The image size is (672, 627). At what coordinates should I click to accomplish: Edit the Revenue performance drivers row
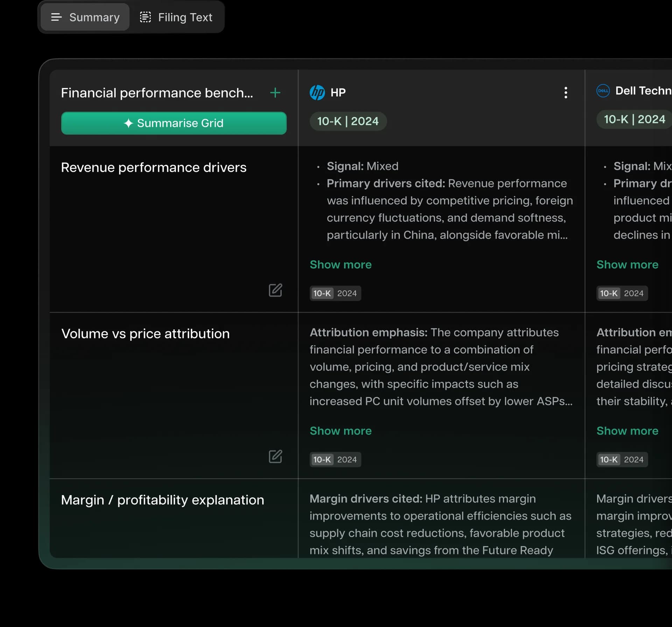275,290
